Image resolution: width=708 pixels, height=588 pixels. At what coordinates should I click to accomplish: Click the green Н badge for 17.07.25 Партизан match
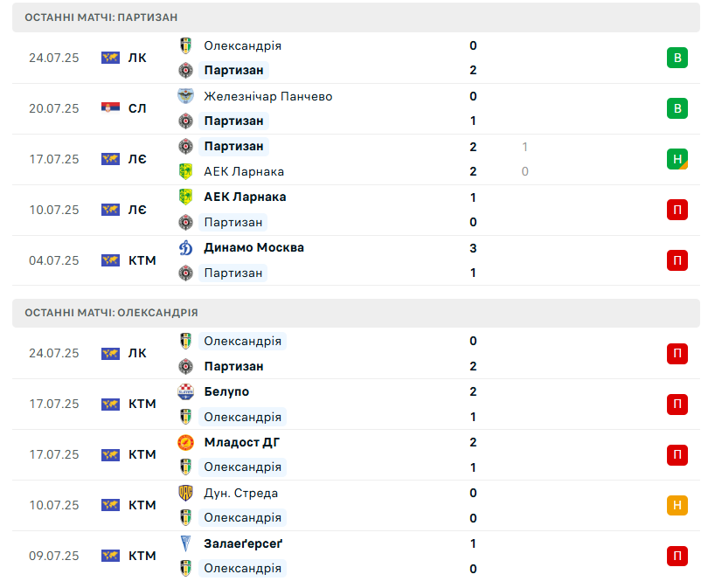[677, 159]
